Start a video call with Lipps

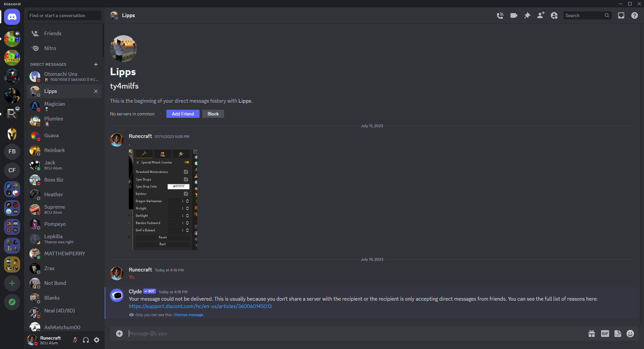pyautogui.click(x=514, y=15)
